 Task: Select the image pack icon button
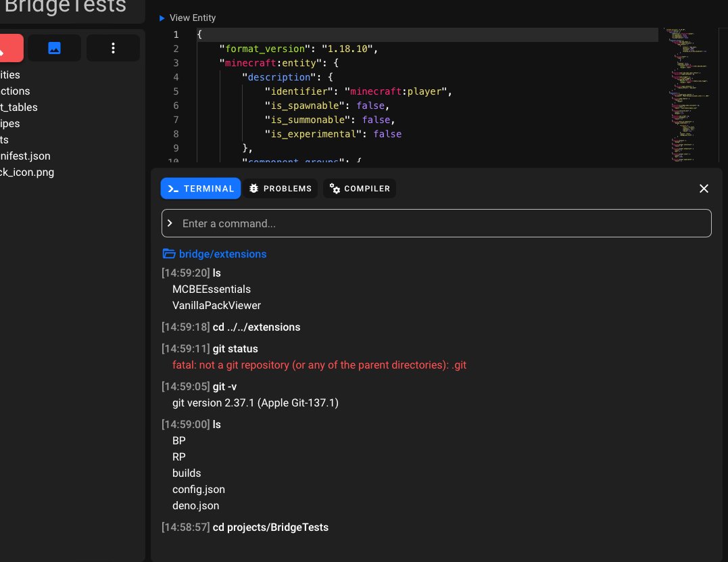pyautogui.click(x=54, y=48)
